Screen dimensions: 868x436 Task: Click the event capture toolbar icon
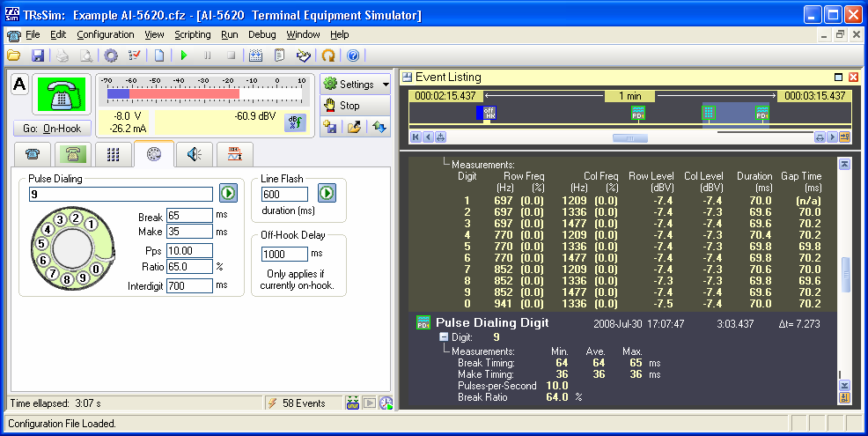(256, 55)
